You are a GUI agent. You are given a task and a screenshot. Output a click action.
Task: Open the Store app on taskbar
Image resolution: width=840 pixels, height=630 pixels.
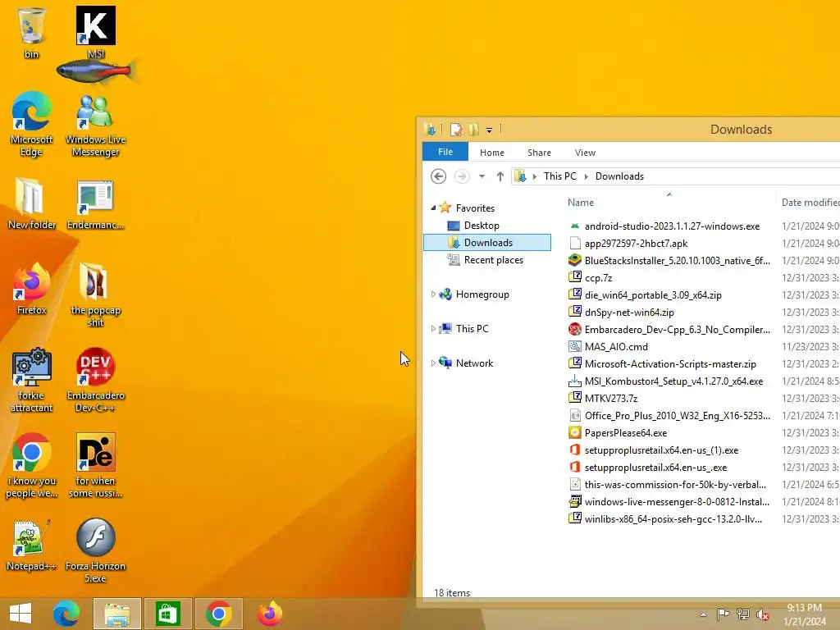point(167,614)
